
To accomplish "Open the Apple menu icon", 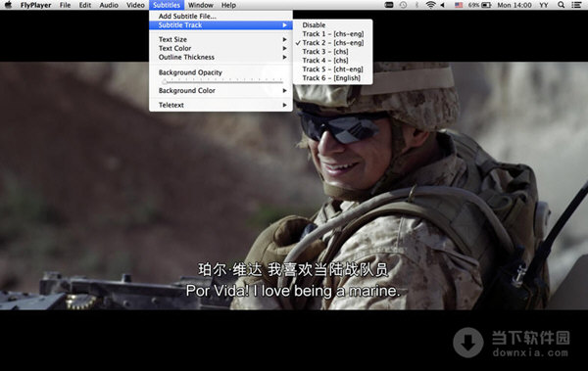I will pos(8,5).
